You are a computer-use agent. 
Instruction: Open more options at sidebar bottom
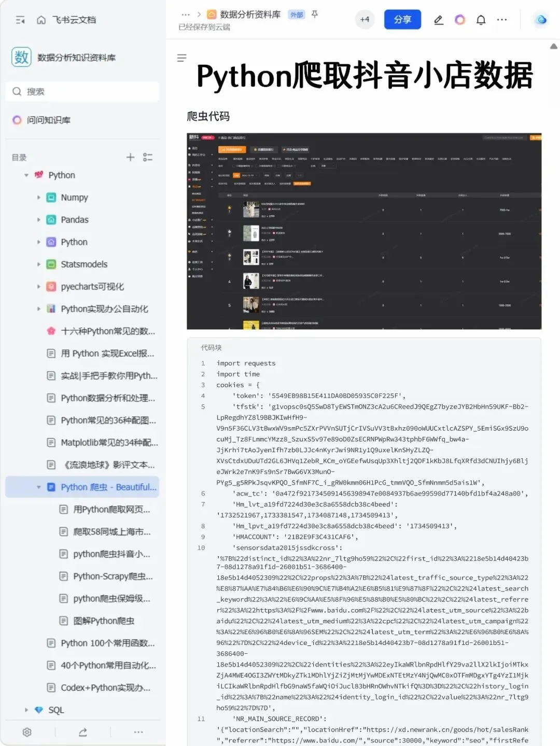tap(138, 732)
